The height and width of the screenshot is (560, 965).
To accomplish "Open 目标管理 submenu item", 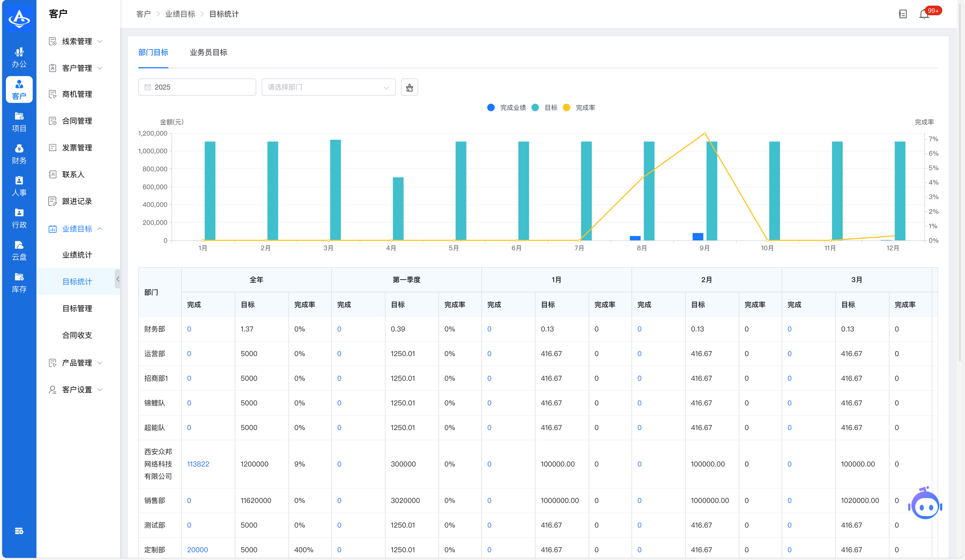I will tap(77, 308).
